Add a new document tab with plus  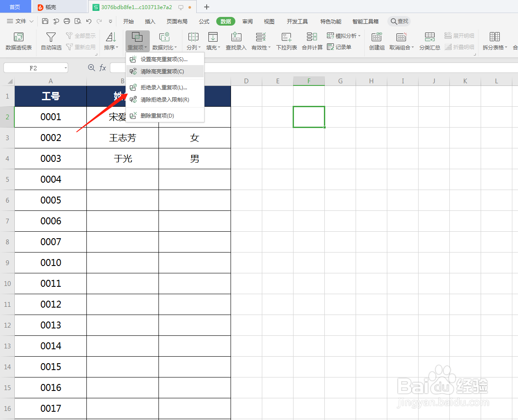207,7
